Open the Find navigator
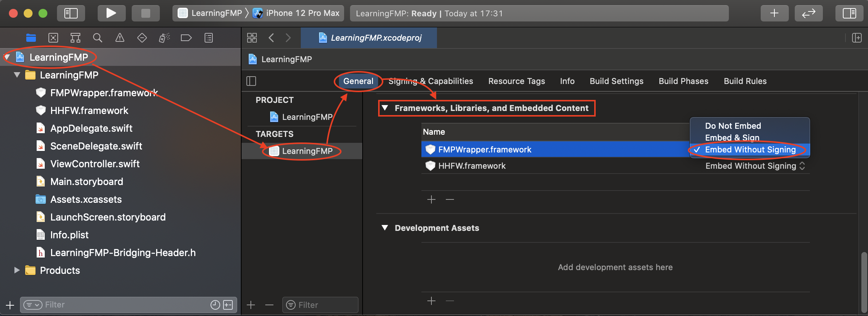This screenshot has width=868, height=316. 98,38
